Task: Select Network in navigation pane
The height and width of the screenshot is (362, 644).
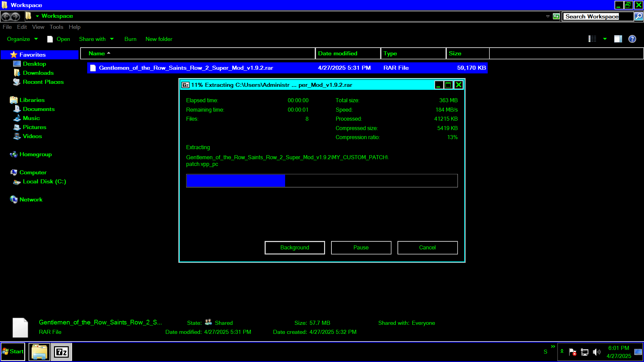Action: pos(31,199)
